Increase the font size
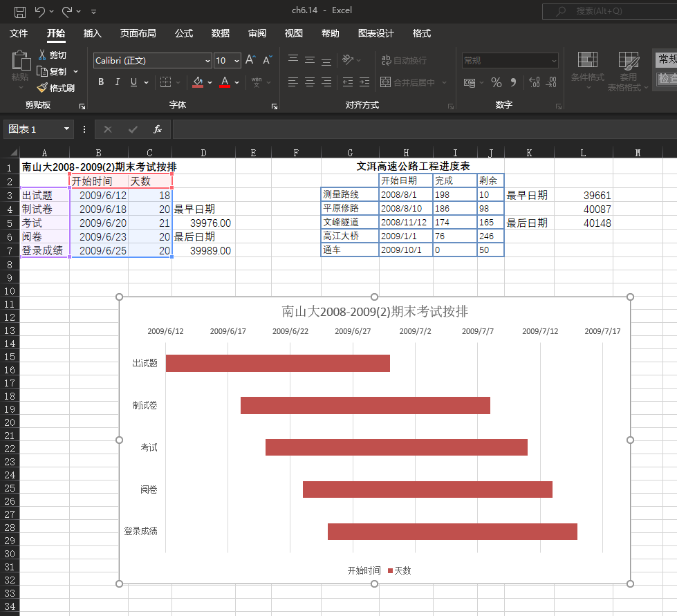Screen dimensions: 677x616 [x=250, y=60]
